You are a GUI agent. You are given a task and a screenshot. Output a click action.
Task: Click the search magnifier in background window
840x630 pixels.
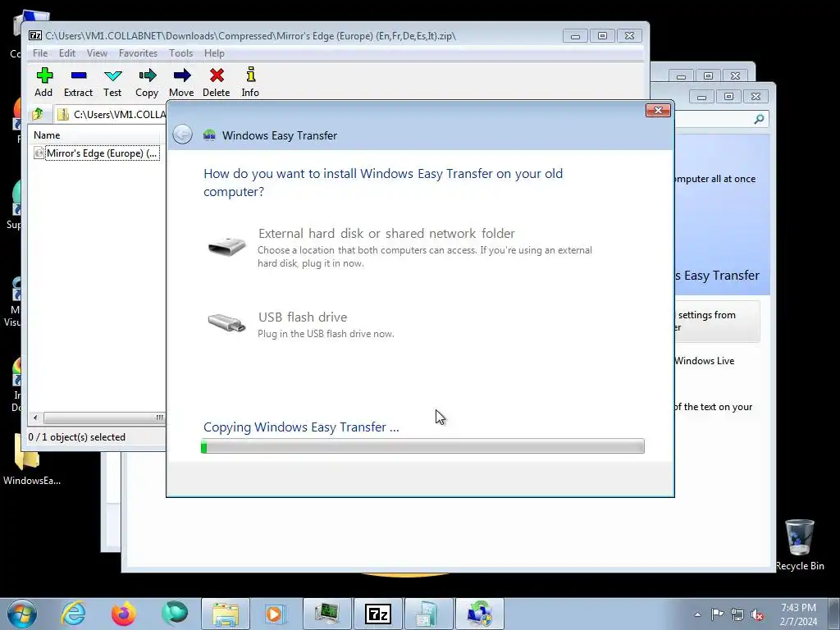tap(759, 119)
